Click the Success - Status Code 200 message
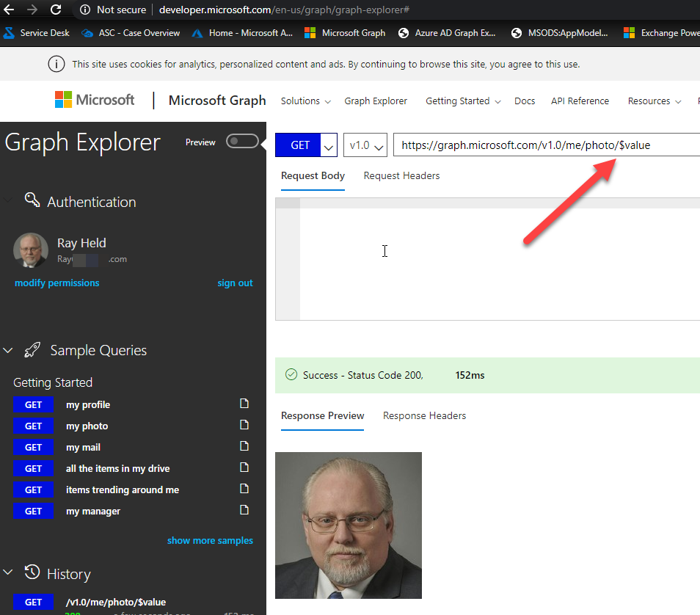The height and width of the screenshot is (615, 700). click(x=363, y=375)
